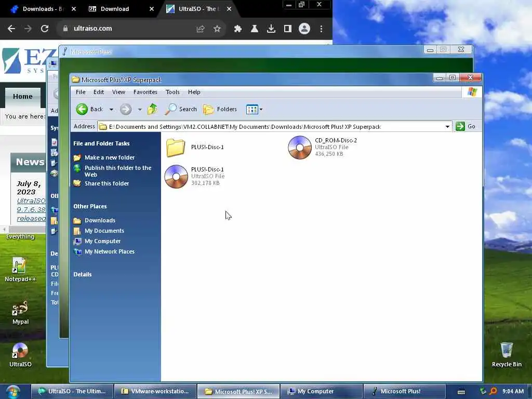Open the Edit menu in Explorer
532x399 pixels.
[x=99, y=92]
